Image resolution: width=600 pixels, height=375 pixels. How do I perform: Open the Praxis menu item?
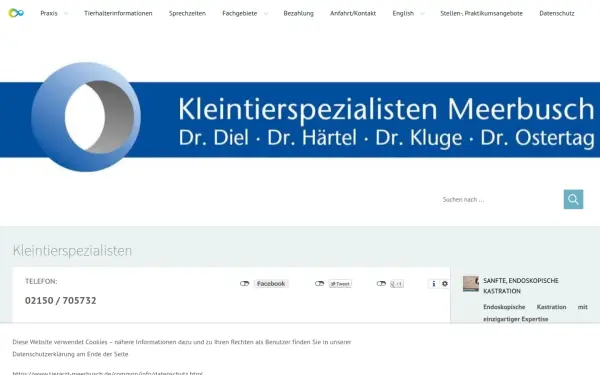49,13
